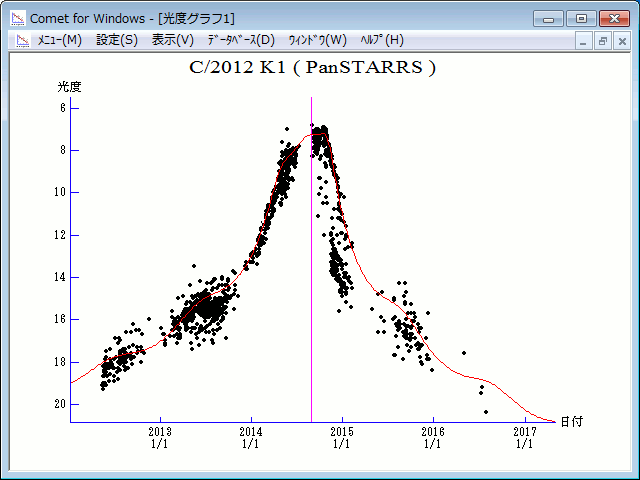This screenshot has width=640, height=480.
Task: Click the magnitude 20 axis label
Action: tap(60, 404)
